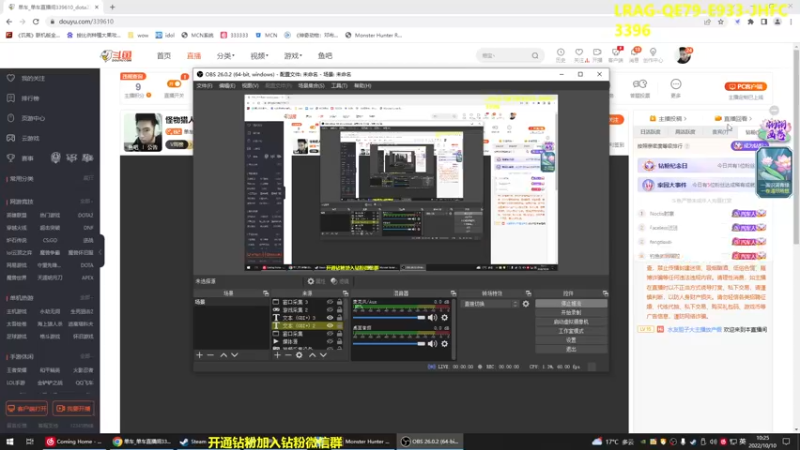Open the 更多 (more) circle icon

point(676,87)
